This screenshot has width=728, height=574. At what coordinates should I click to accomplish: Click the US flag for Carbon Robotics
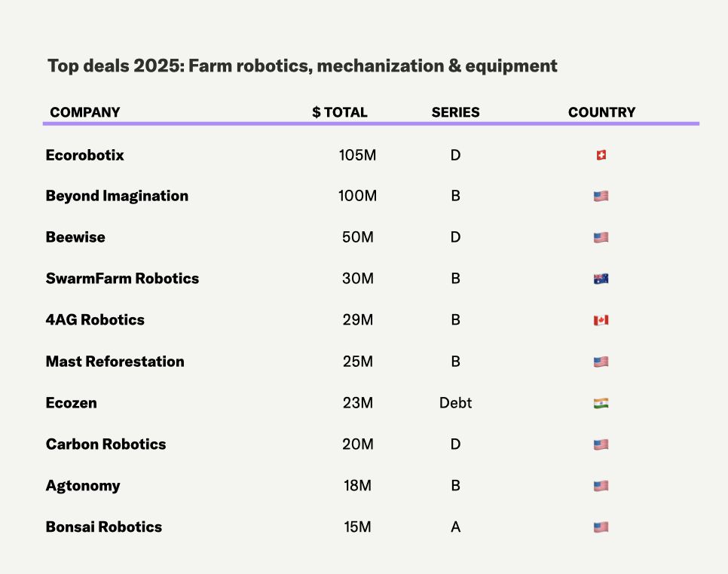point(601,444)
